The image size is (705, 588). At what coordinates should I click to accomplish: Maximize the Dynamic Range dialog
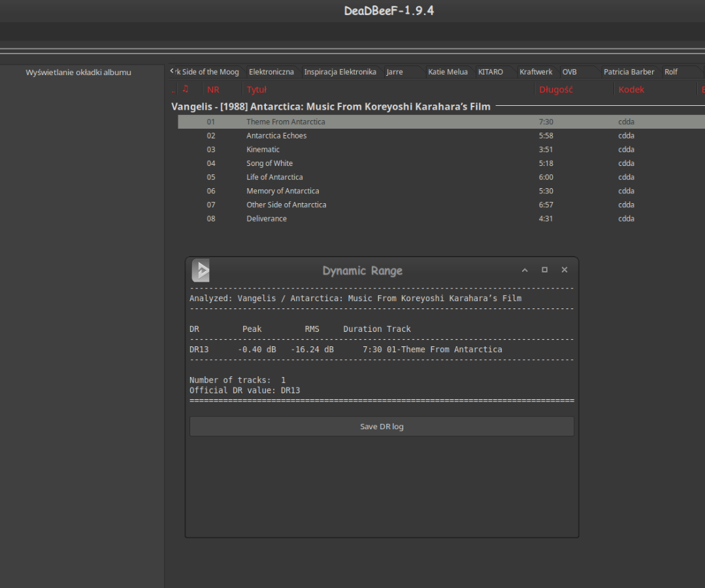point(544,270)
